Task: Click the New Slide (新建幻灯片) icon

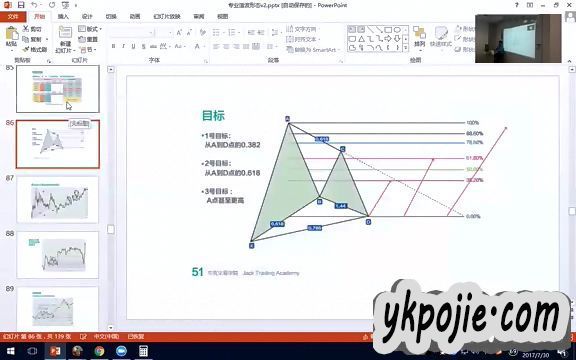Action: click(65, 32)
